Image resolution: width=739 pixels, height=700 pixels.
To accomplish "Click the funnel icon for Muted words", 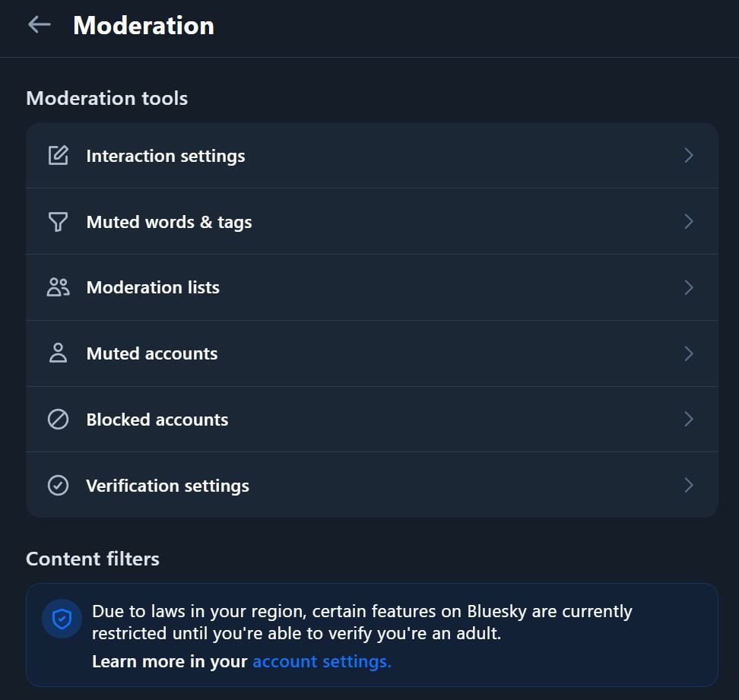I will (x=59, y=222).
